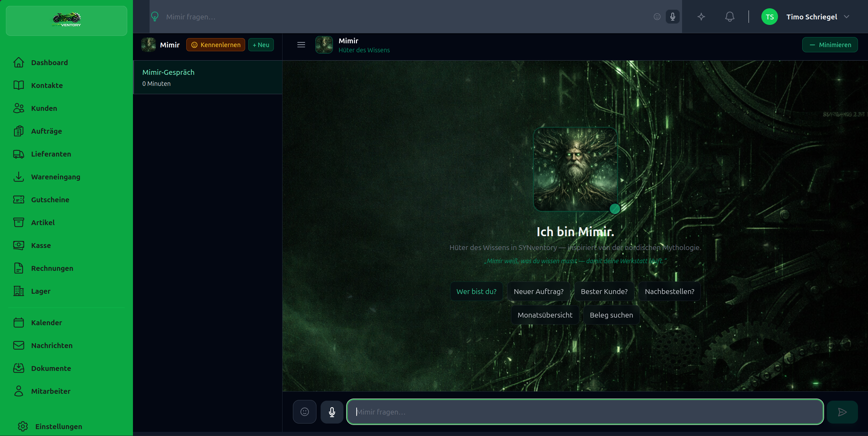Viewport: 868px width, 436px height.
Task: Choose the 'Bester Kunde?' suggestion chip
Action: [604, 291]
